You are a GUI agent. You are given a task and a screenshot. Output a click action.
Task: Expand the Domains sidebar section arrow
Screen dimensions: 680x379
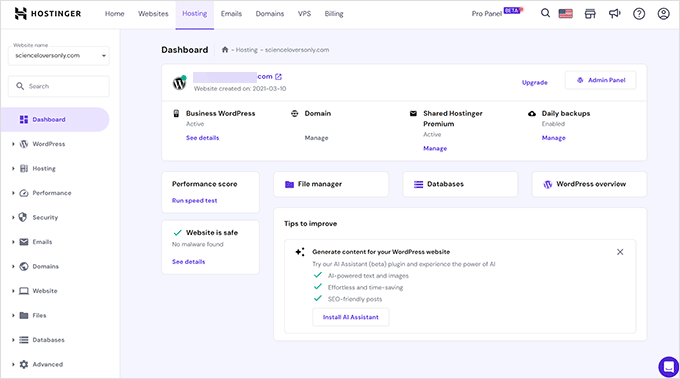pos(13,266)
